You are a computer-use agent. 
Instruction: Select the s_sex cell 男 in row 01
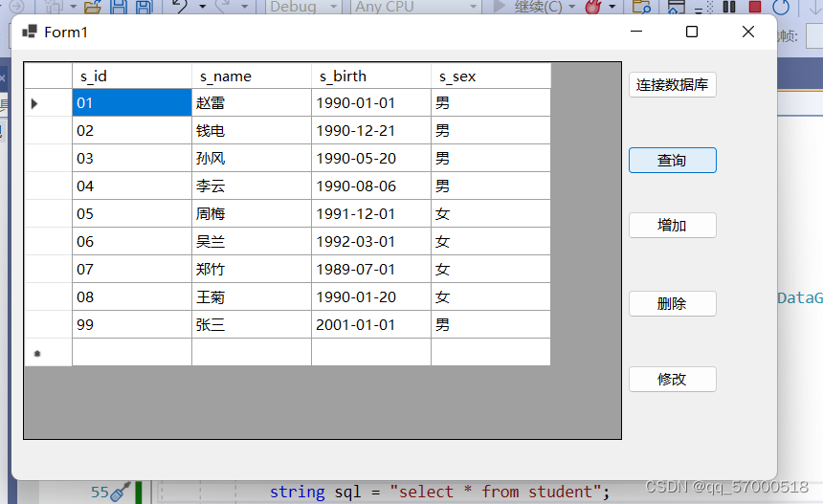491,102
